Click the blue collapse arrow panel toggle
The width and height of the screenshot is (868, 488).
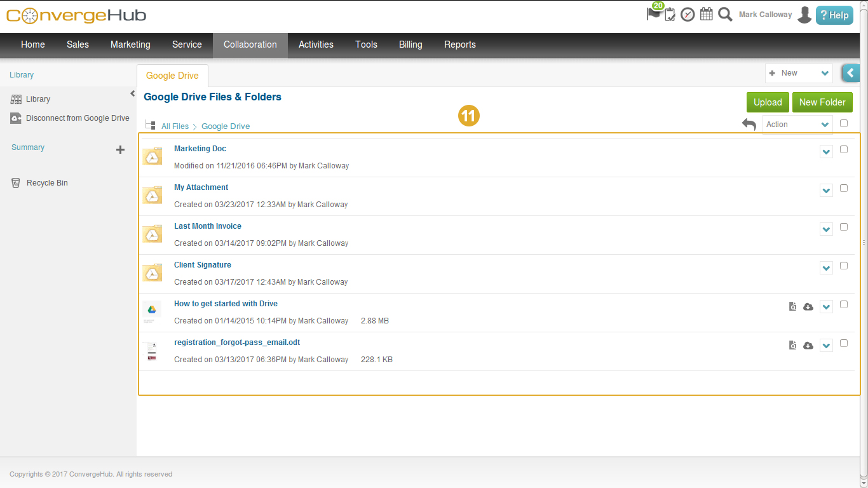pos(851,73)
